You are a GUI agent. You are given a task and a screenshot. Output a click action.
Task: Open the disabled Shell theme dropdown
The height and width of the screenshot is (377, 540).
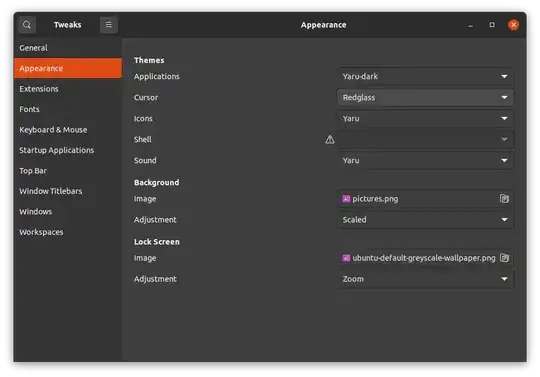pyautogui.click(x=425, y=139)
